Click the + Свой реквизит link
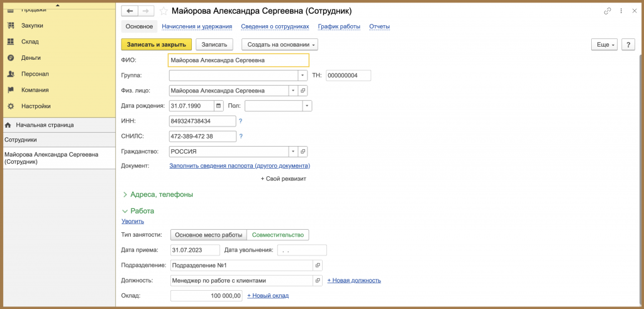The width and height of the screenshot is (644, 309). click(284, 179)
